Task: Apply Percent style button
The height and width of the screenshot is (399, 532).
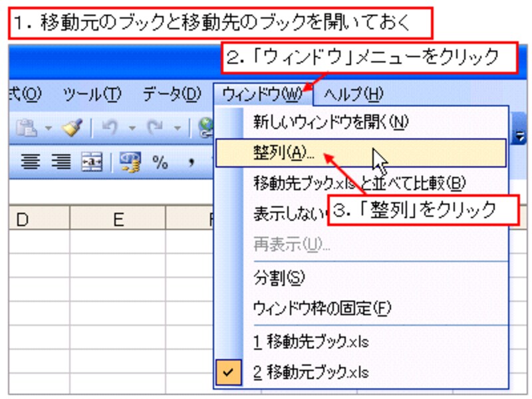Action: click(160, 162)
